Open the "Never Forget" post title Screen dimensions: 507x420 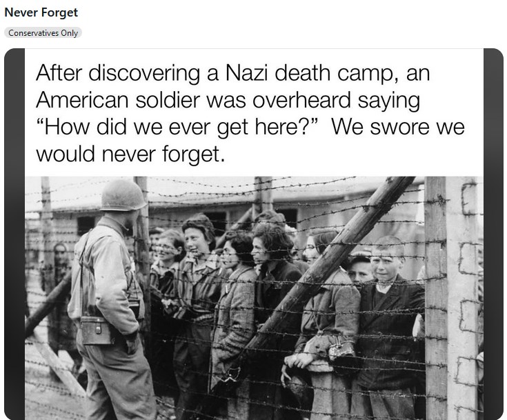pos(41,12)
